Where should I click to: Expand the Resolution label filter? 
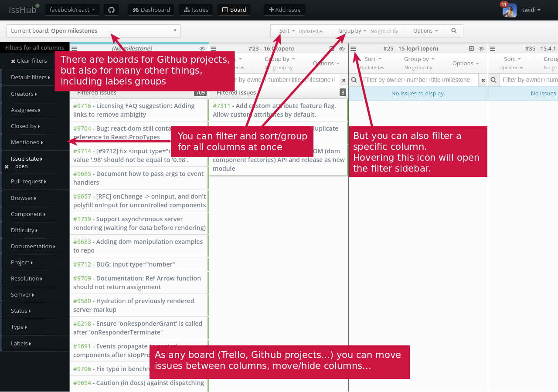(x=27, y=279)
